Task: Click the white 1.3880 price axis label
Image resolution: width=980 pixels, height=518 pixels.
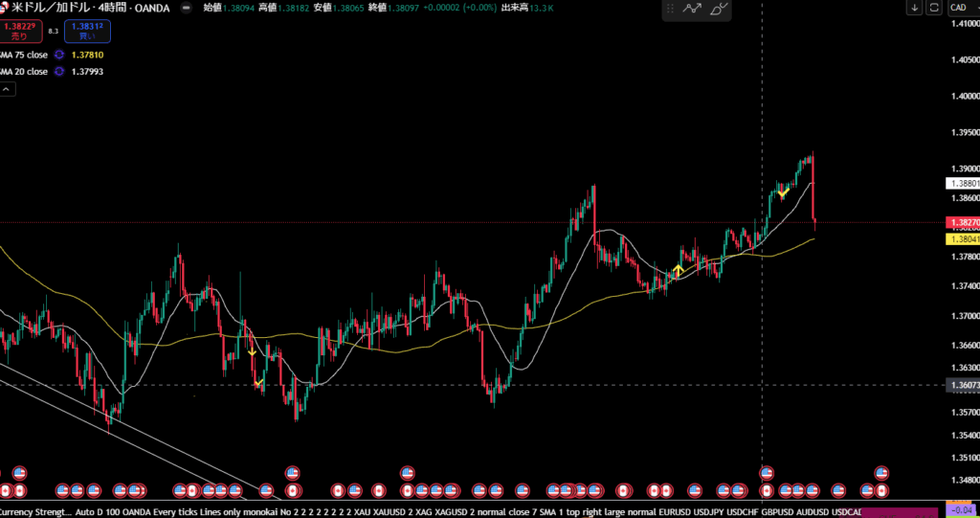Action: coord(962,182)
